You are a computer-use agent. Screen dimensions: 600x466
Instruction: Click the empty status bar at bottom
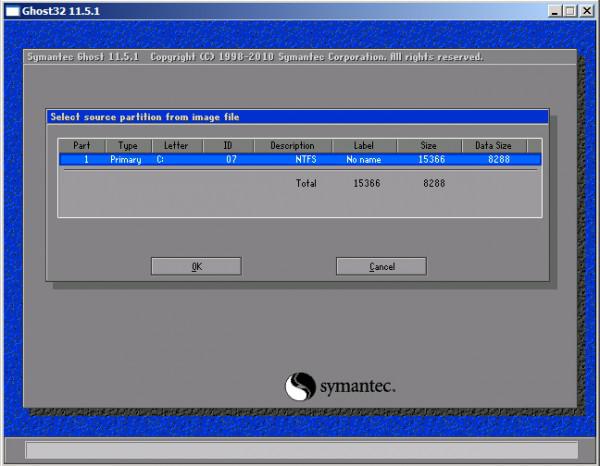[300, 450]
